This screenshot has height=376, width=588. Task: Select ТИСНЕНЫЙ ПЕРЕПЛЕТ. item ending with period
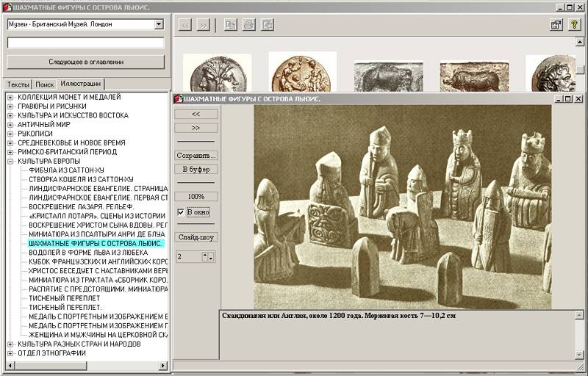point(65,308)
